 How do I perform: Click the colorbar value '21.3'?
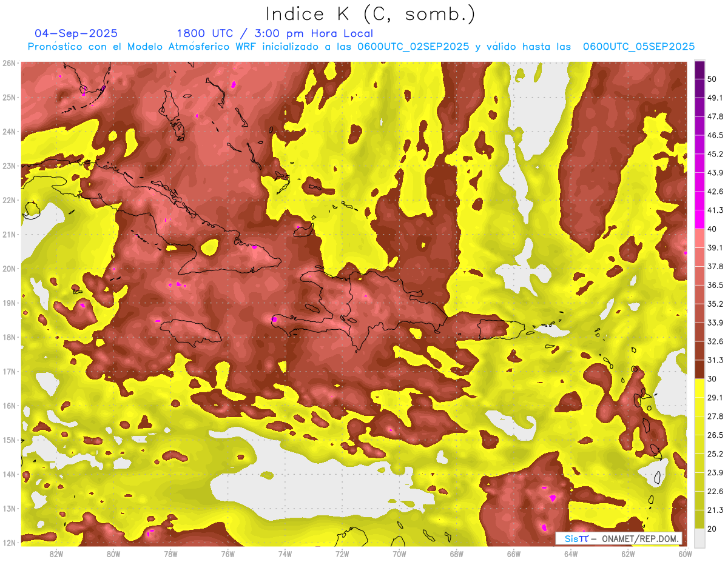click(x=715, y=510)
